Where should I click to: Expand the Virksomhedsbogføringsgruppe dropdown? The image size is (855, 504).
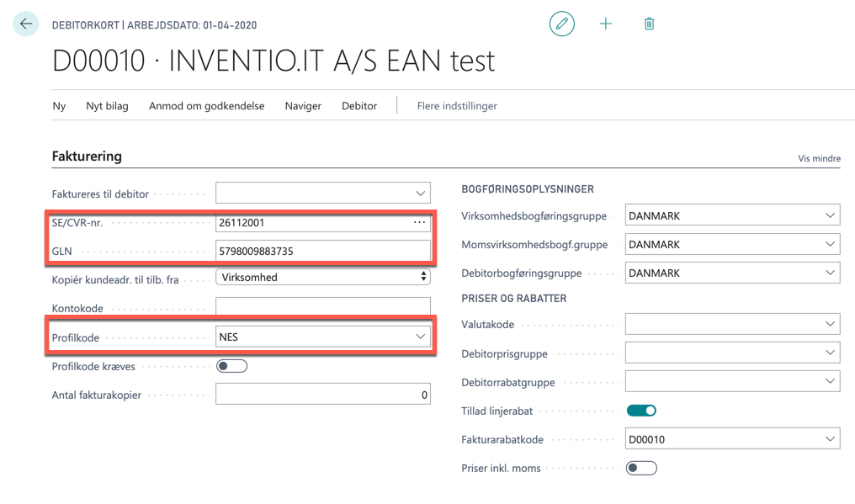(x=830, y=215)
